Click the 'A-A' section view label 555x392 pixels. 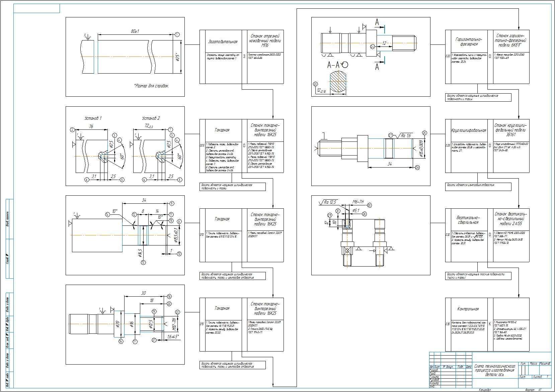(x=333, y=65)
